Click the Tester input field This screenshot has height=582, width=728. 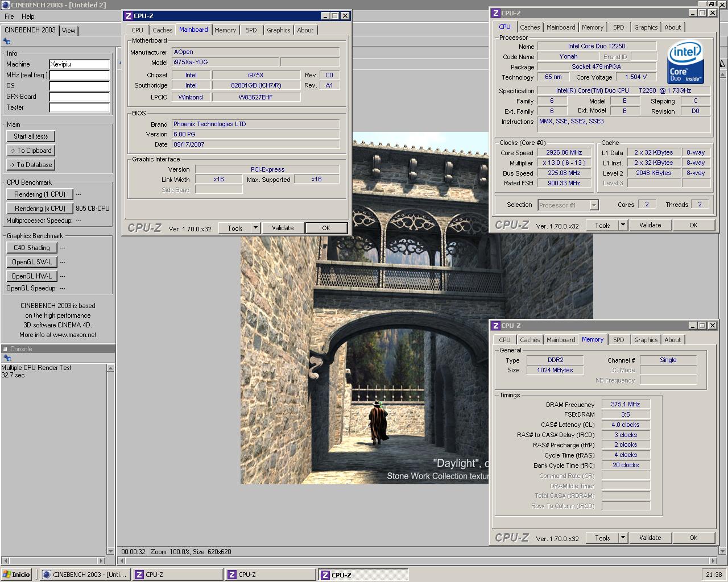point(79,107)
